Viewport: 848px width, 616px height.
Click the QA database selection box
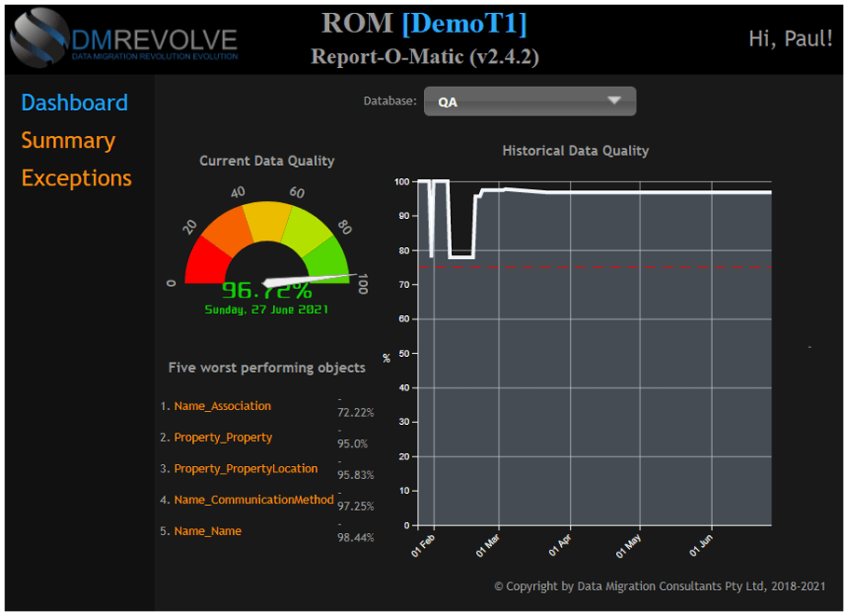click(528, 102)
